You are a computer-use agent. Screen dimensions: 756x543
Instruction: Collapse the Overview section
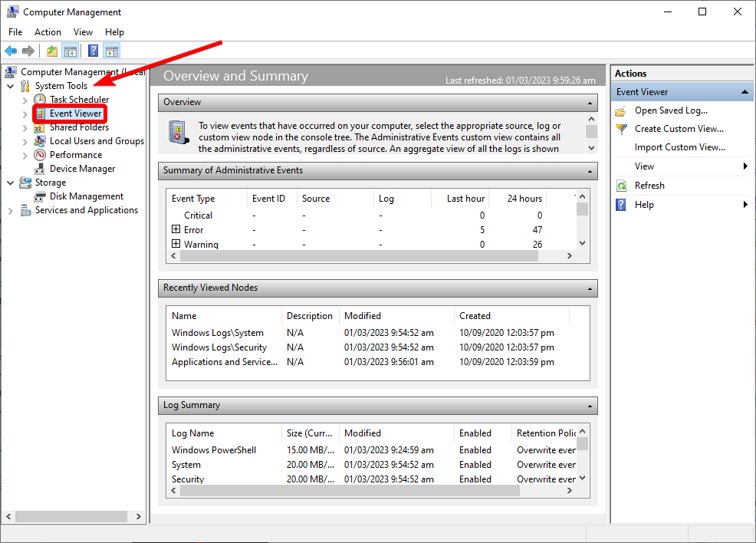[590, 104]
